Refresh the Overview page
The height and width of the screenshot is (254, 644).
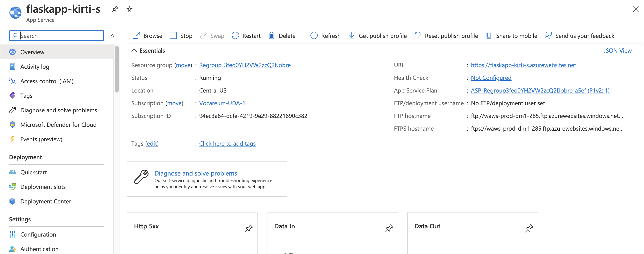pyautogui.click(x=325, y=36)
